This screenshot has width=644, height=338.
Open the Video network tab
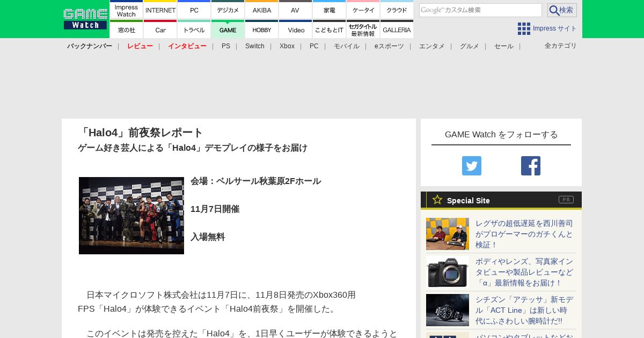pos(295,30)
